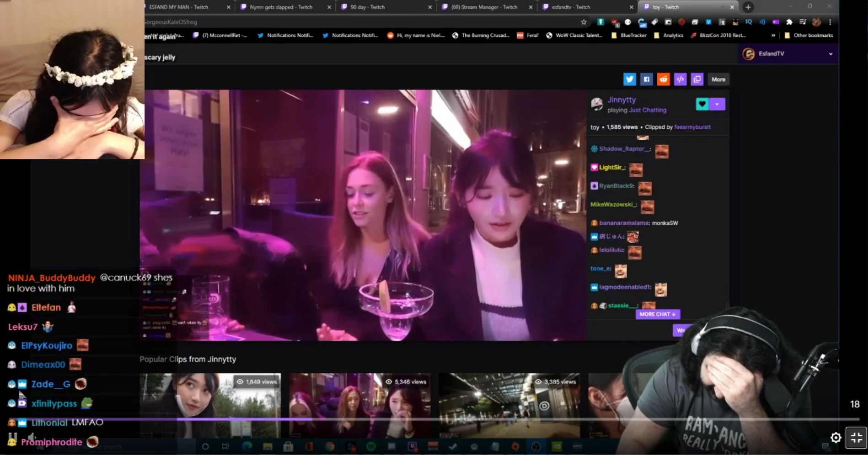This screenshot has width=868, height=455.
Task: Click the MORE CHAT button
Action: [x=658, y=314]
